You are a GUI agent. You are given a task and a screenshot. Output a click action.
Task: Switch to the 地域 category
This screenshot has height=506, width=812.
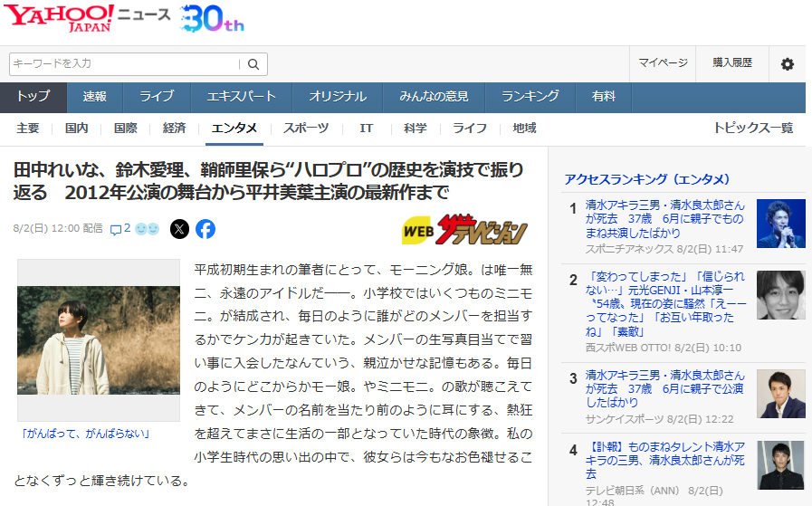524,129
